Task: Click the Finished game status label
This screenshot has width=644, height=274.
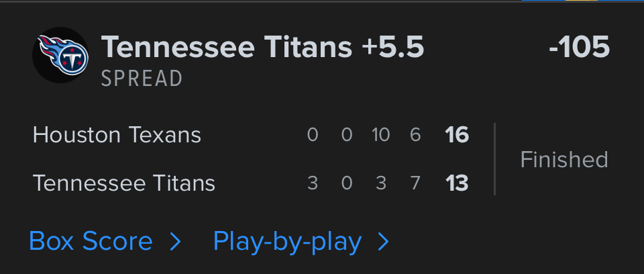Action: (x=564, y=159)
